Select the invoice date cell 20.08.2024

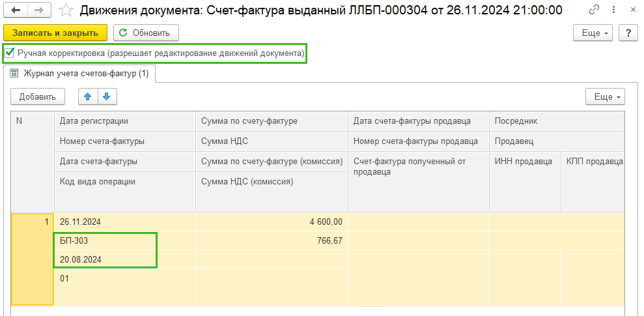[105, 260]
